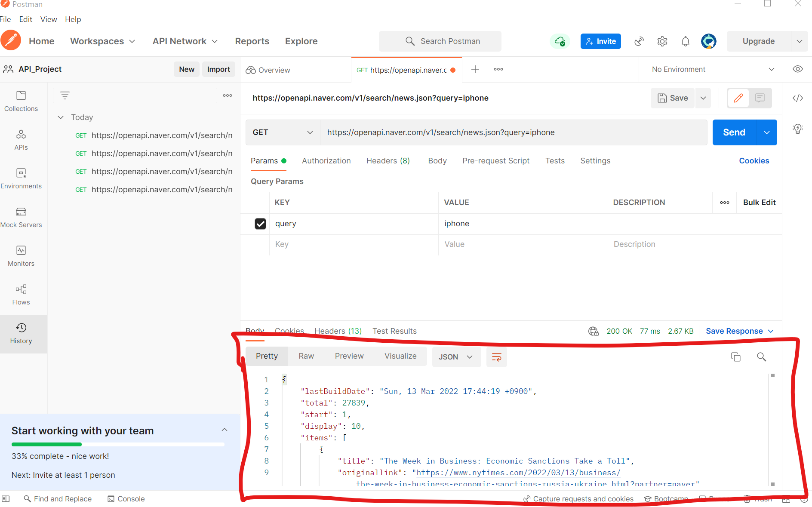Open the Overview tab
Viewport: 812px width, 507px height.
[x=268, y=70]
